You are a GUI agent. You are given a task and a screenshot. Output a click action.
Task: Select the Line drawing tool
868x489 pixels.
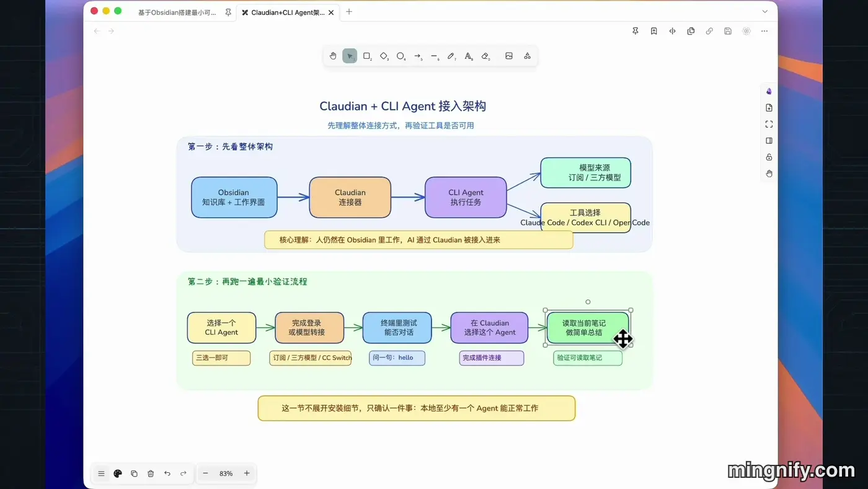click(x=435, y=56)
